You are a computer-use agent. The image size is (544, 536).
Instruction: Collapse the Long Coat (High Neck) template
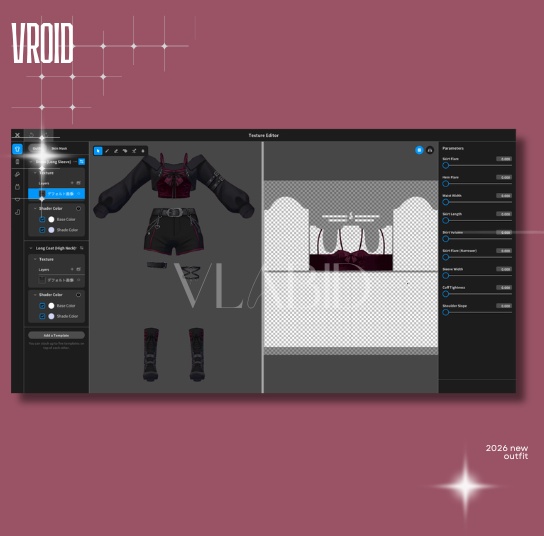pos(31,248)
